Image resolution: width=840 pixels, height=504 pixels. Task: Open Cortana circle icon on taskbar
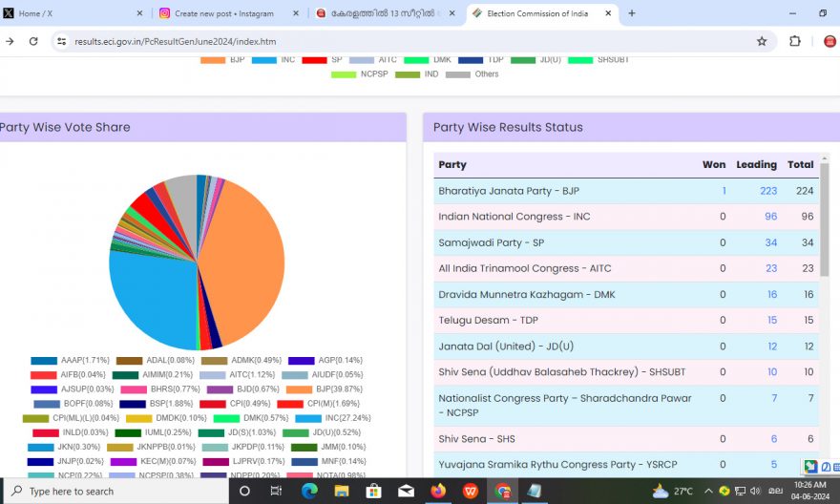(x=244, y=492)
